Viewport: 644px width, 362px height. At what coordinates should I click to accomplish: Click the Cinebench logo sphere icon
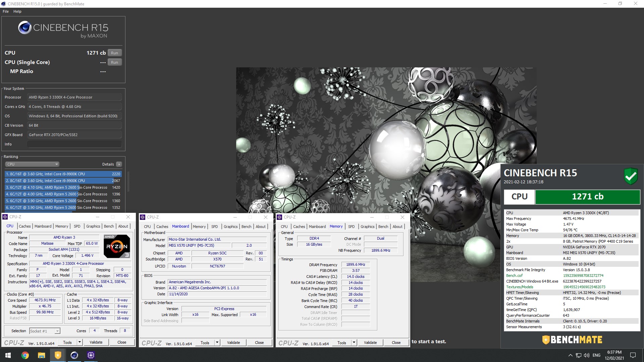tap(25, 27)
